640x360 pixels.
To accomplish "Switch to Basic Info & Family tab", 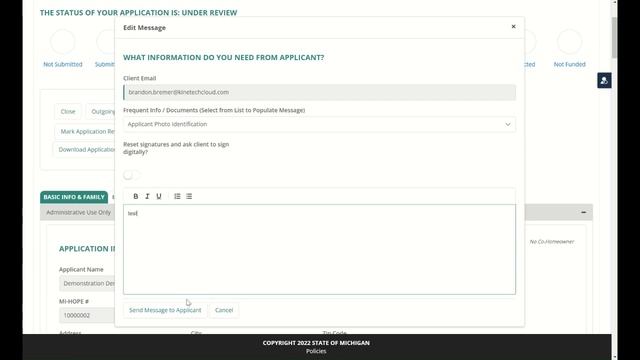I will coord(74,197).
